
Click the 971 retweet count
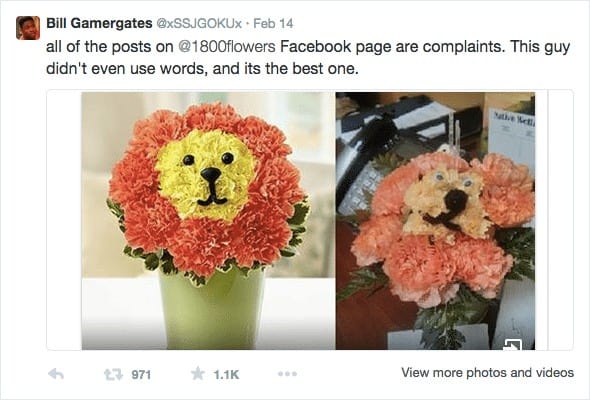[x=141, y=375]
